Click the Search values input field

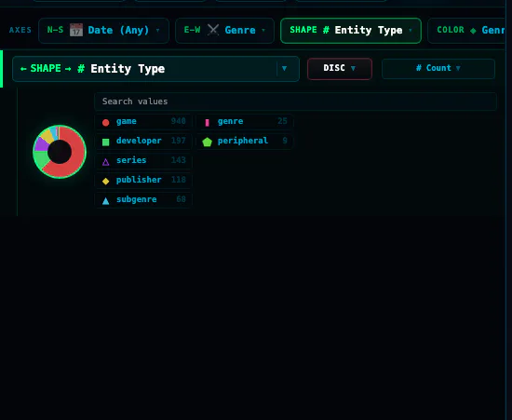click(x=295, y=102)
